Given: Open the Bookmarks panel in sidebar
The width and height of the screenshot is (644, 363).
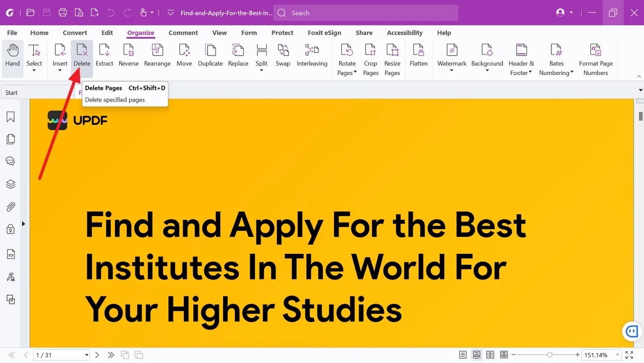Looking at the screenshot, I should click(10, 117).
